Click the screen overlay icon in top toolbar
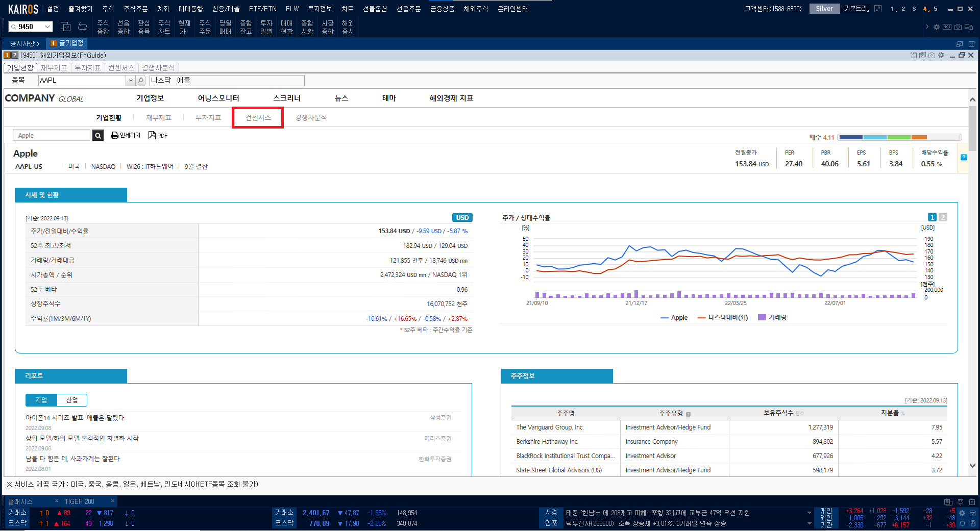Viewport: 980px width, 531px height. click(x=65, y=27)
